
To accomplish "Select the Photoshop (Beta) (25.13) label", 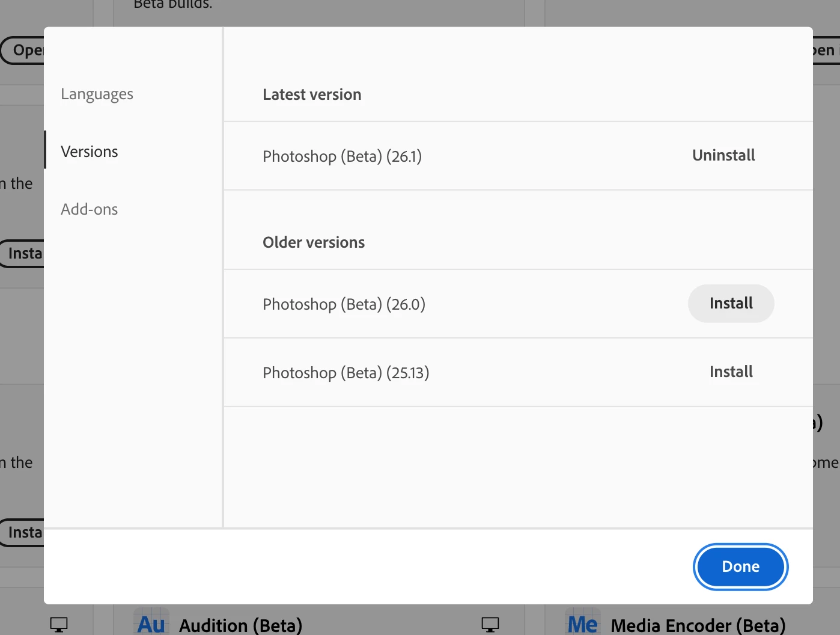I will tap(346, 373).
